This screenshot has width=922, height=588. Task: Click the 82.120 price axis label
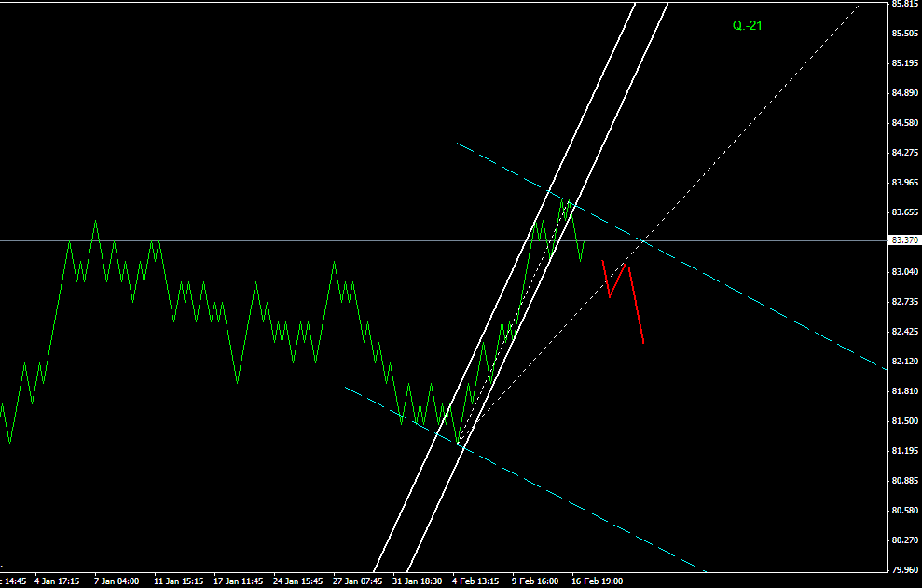tap(905, 361)
